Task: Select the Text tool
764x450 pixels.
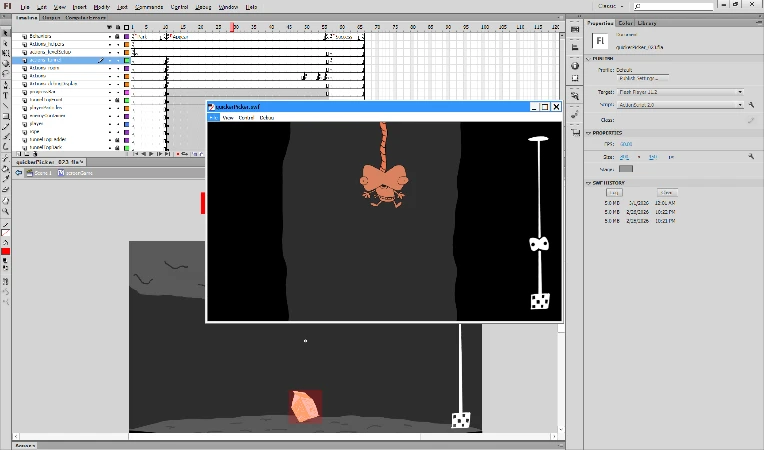Action: [5, 95]
